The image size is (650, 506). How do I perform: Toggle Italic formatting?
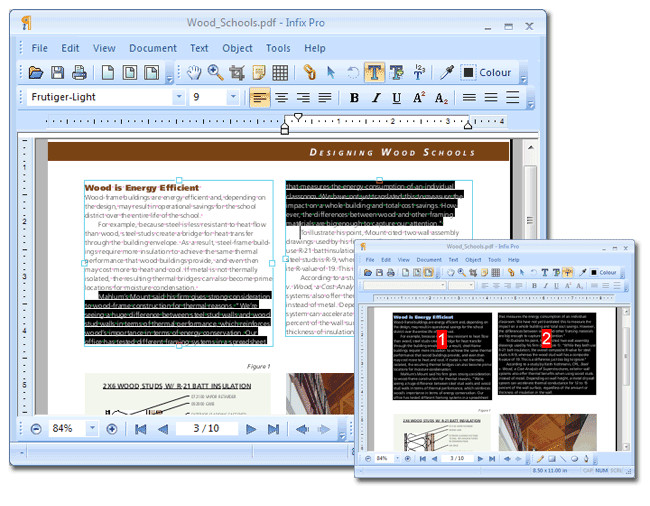pos(376,98)
